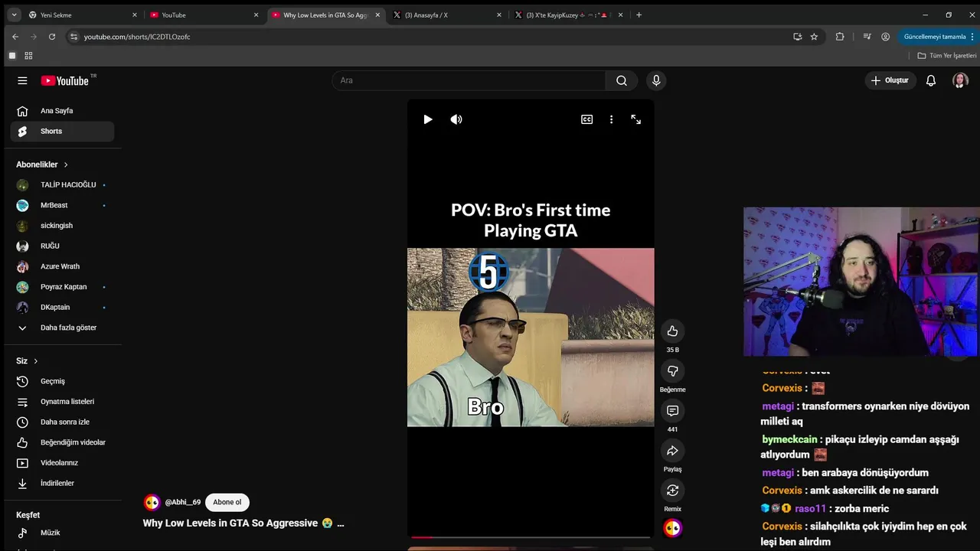
Task: Open the DKaptain subscription
Action: point(63,308)
